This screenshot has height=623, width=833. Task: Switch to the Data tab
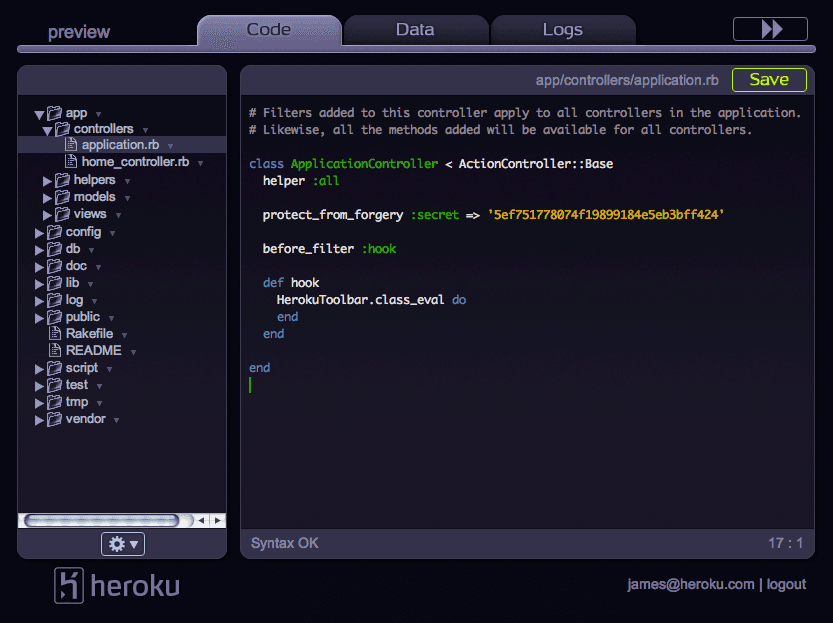[415, 29]
